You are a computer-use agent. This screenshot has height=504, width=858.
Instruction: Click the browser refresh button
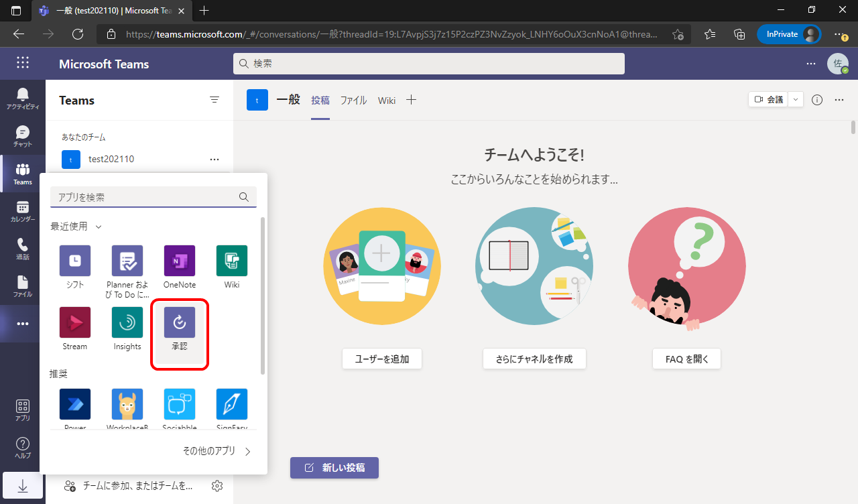click(x=78, y=34)
